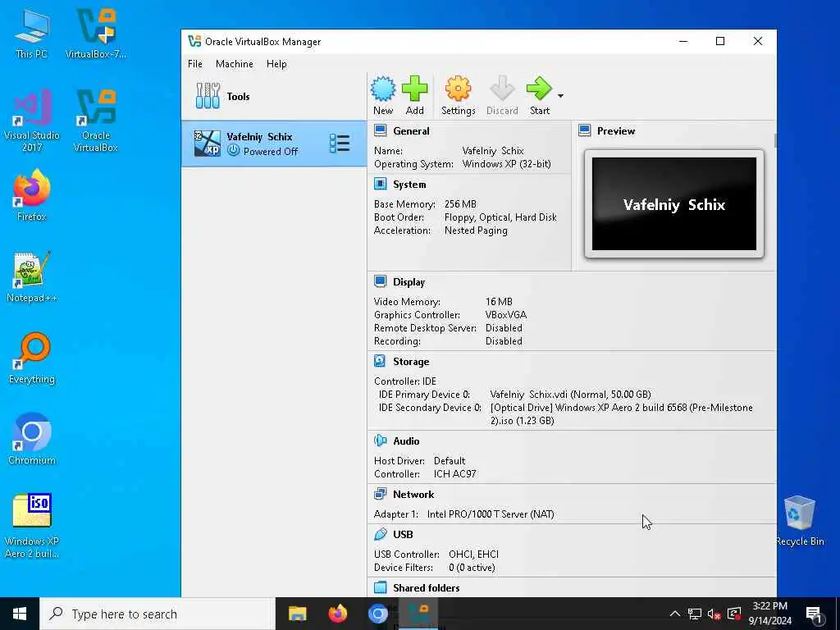Click the 256 MB base memory value
Viewport: 840px width, 630px height.
460,204
